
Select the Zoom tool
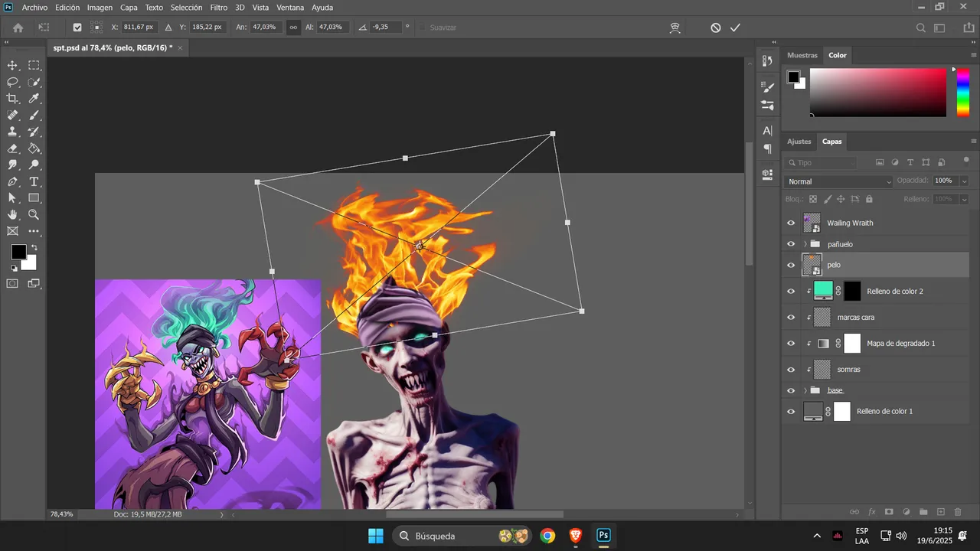pyautogui.click(x=34, y=214)
